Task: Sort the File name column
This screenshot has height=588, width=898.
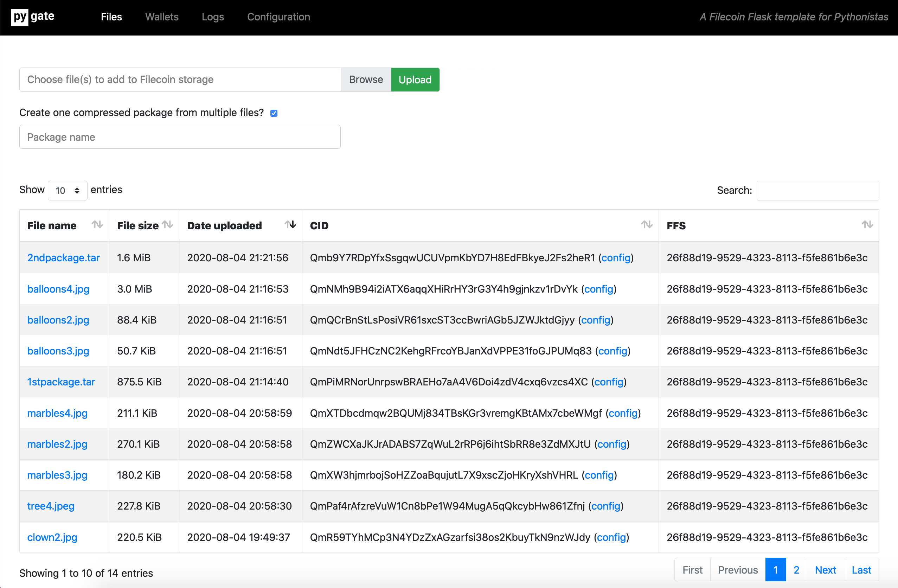Action: tap(97, 225)
